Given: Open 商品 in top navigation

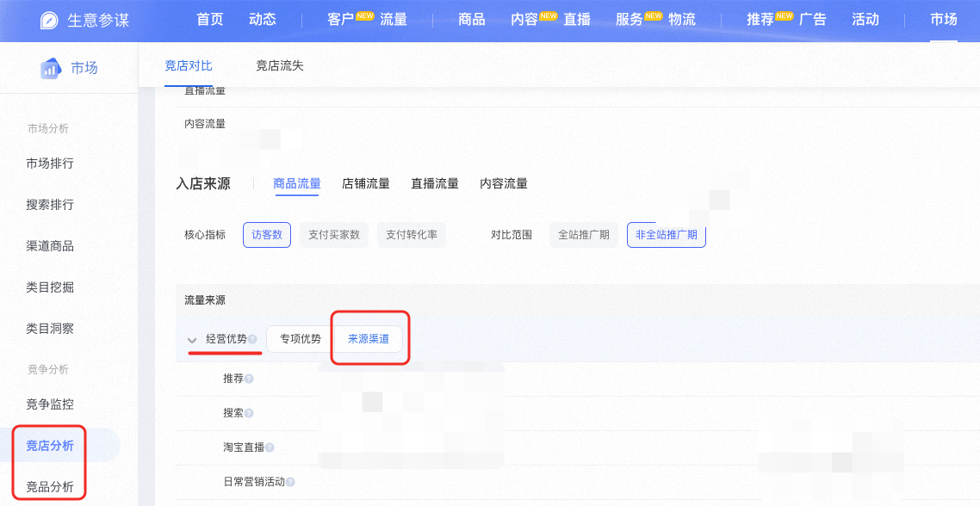Looking at the screenshot, I should pos(472,20).
